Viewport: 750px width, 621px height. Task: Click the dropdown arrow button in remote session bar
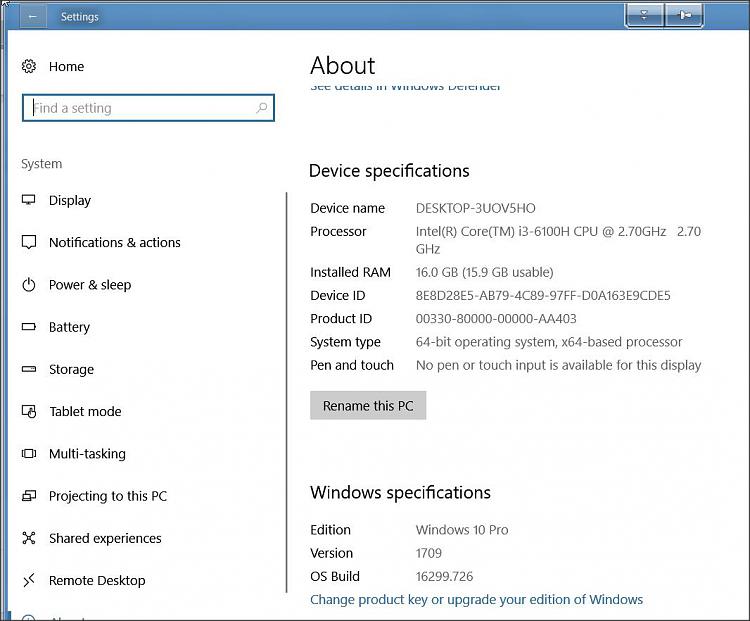pyautogui.click(x=644, y=16)
